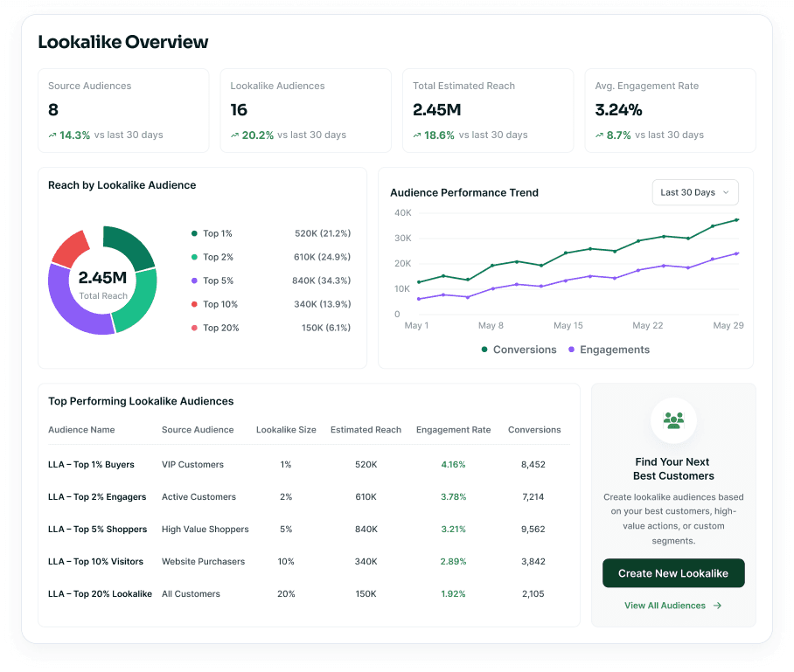The image size is (794, 672).
Task: Select LLA – Top 20% Lookalike row
Action: click(309, 594)
